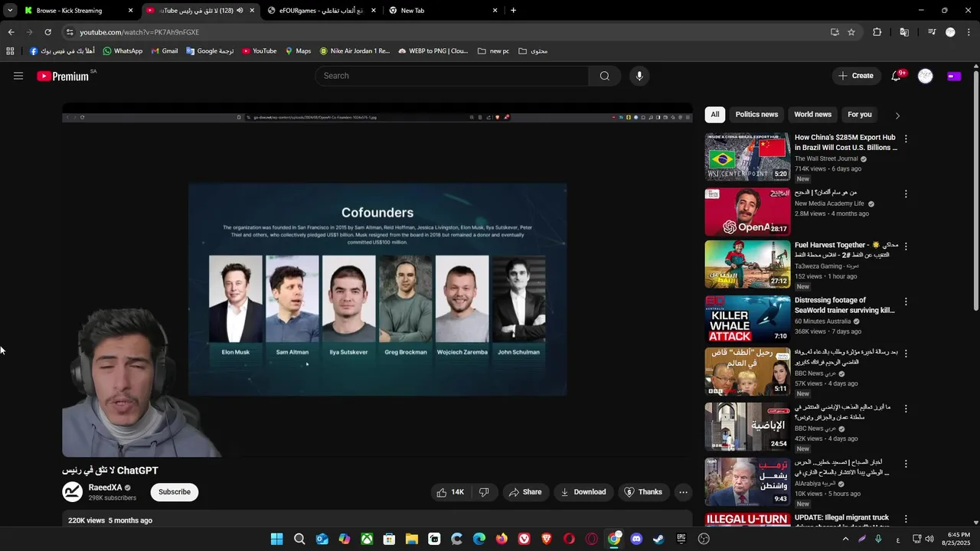Screen dimensions: 980x551
Task: Open the account avatar menu
Action: 926,76
